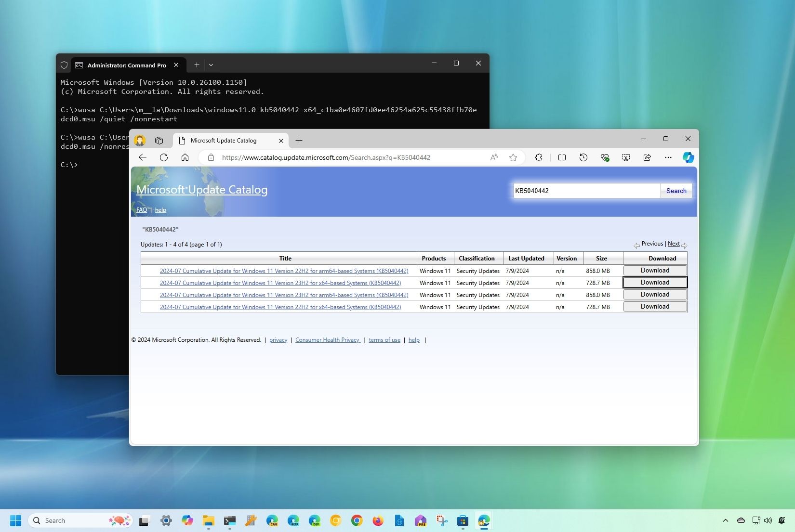Viewport: 795px width, 532px height.
Task: Switch to the Microsoft Update Catalog tab
Action: tap(224, 141)
